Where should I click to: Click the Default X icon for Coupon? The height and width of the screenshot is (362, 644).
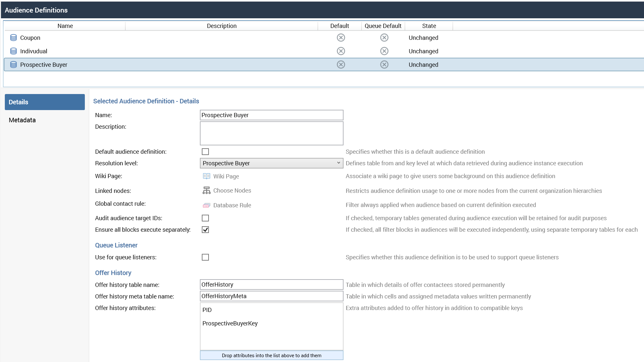(341, 38)
